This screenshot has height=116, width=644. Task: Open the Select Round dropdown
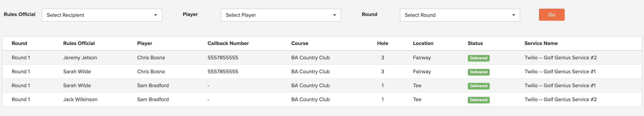coord(460,15)
